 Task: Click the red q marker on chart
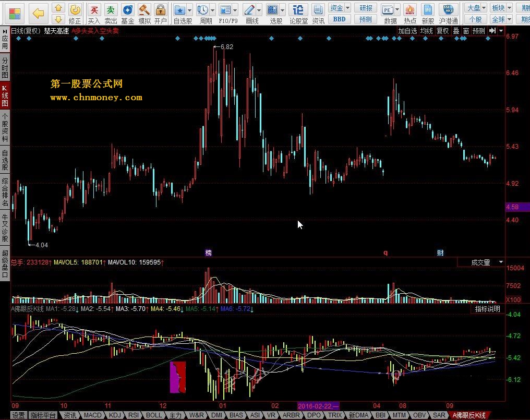click(386, 253)
